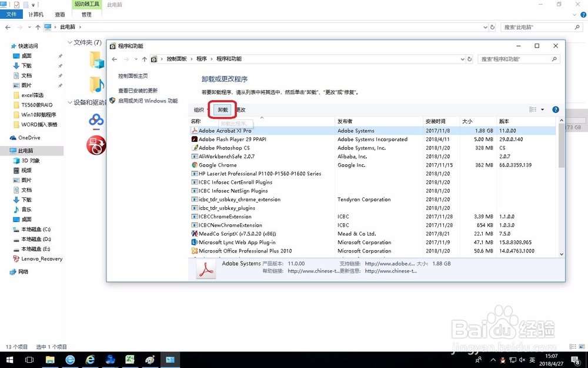Sort by Name (名称) column header
This screenshot has height=368, width=588.
(262, 121)
